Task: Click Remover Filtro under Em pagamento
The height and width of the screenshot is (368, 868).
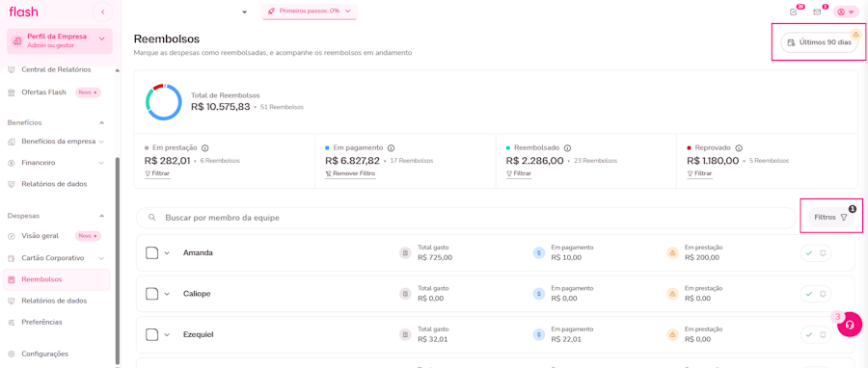Action: 350,173
